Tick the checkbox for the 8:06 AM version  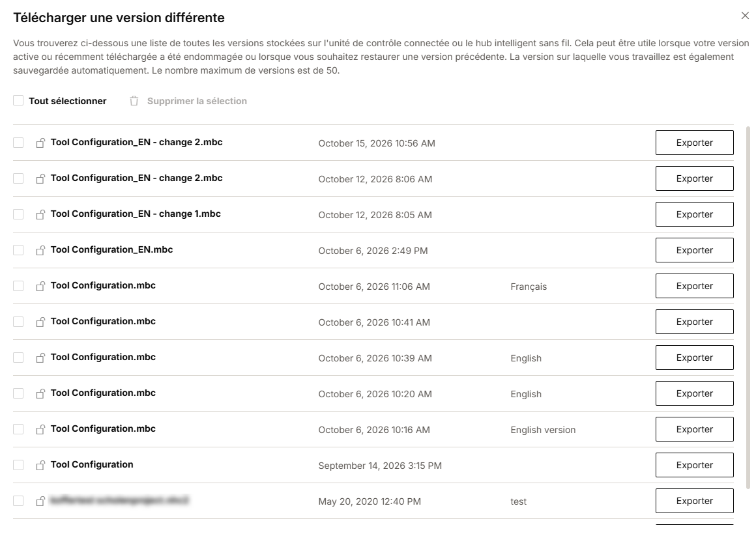point(18,178)
